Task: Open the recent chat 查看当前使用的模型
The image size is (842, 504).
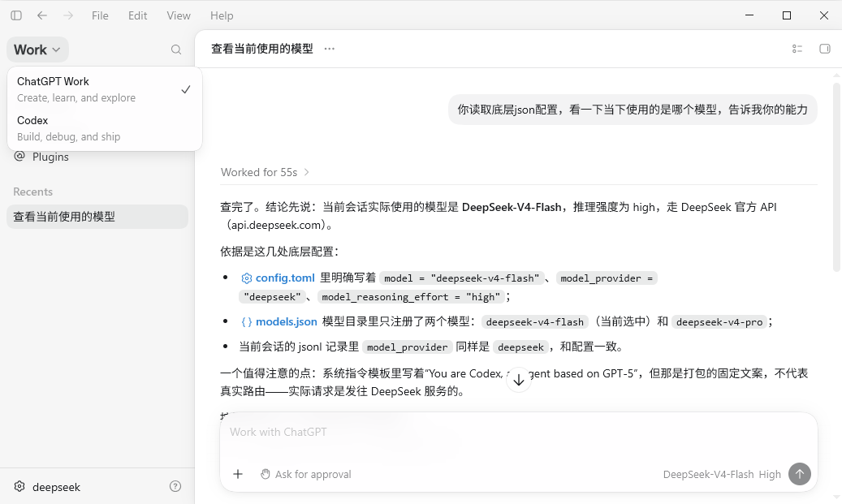Action: point(97,217)
